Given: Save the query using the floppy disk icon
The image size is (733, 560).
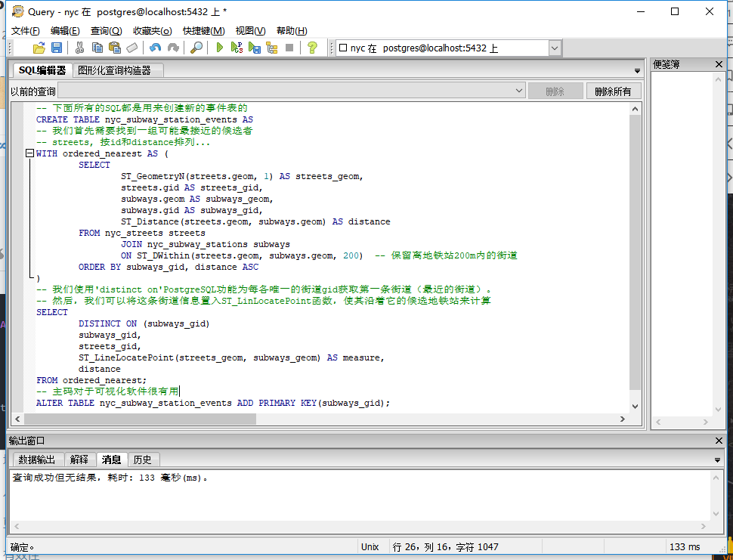Looking at the screenshot, I should 57,48.
